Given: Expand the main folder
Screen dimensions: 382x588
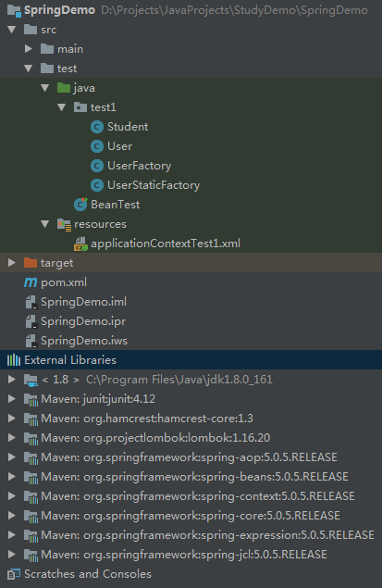Looking at the screenshot, I should [x=29, y=49].
